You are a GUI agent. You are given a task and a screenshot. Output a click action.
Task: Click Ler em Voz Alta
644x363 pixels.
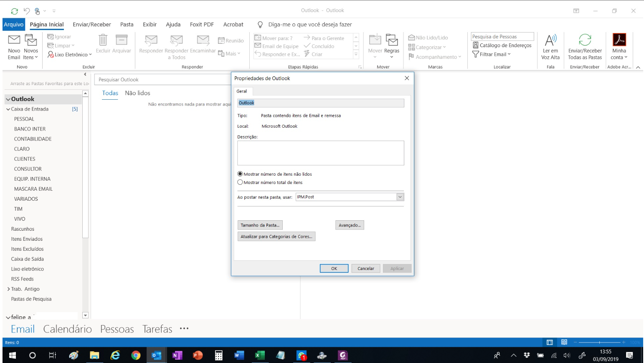click(550, 47)
